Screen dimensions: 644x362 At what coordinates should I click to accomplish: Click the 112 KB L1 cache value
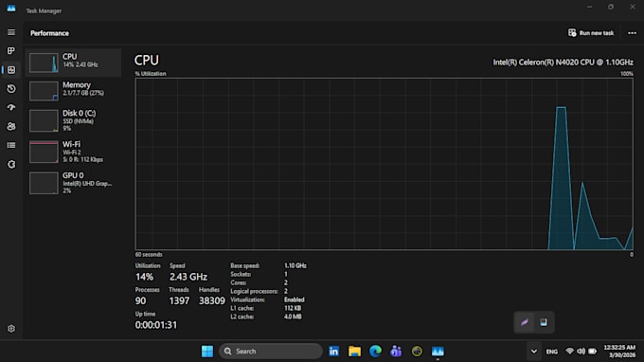pyautogui.click(x=293, y=308)
